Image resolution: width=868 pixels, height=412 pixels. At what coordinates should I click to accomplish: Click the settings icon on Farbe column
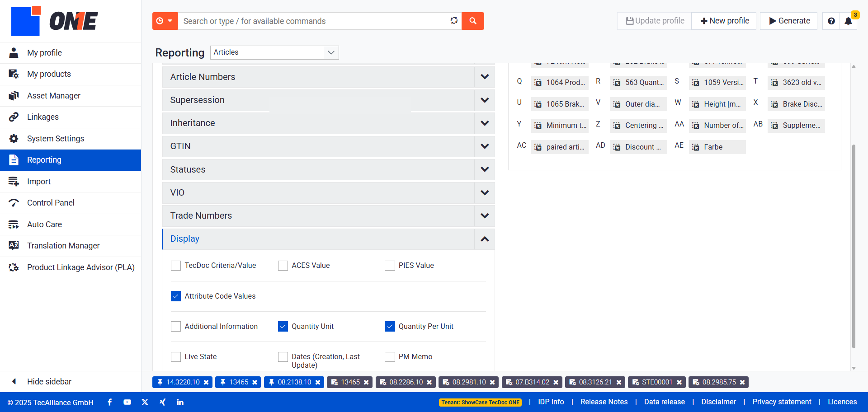pyautogui.click(x=696, y=147)
